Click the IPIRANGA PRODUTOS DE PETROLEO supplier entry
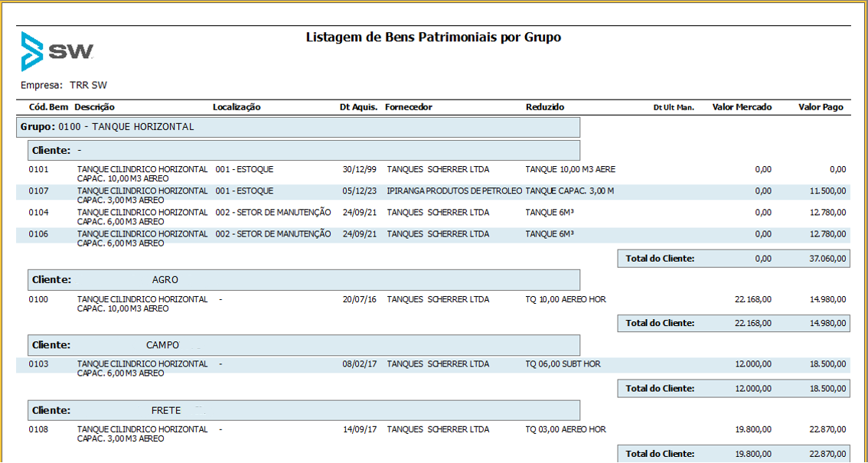The width and height of the screenshot is (868, 463). point(454,191)
